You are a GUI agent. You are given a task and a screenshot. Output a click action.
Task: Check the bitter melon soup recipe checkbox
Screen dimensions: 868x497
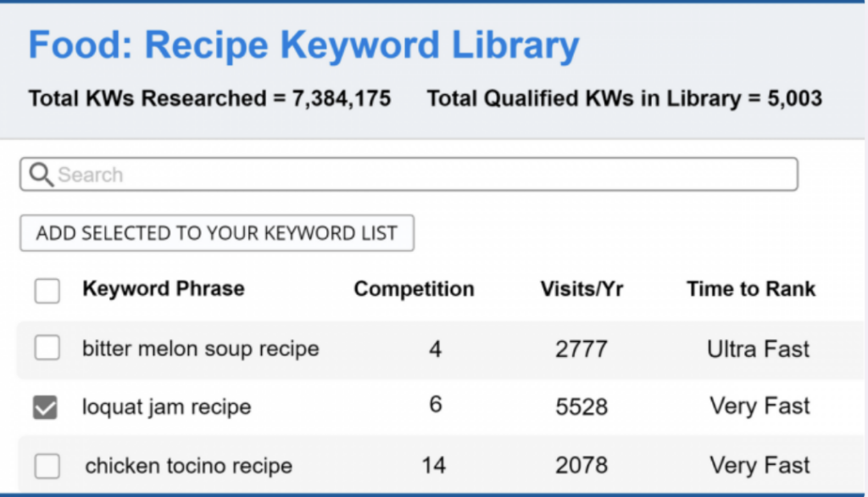47,348
